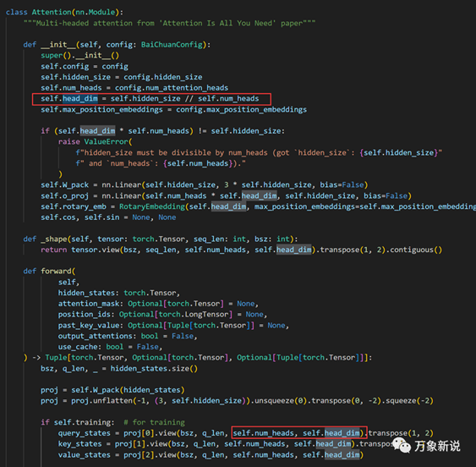Click the self.max_position_embeddings assignment line
The width and height of the screenshot is (476, 467).
173,109
